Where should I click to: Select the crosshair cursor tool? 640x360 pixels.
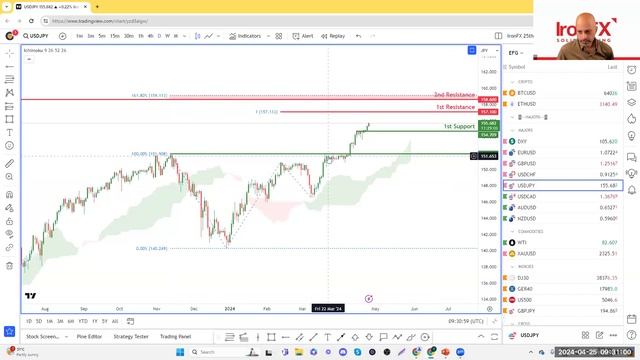pyautogui.click(x=9, y=53)
